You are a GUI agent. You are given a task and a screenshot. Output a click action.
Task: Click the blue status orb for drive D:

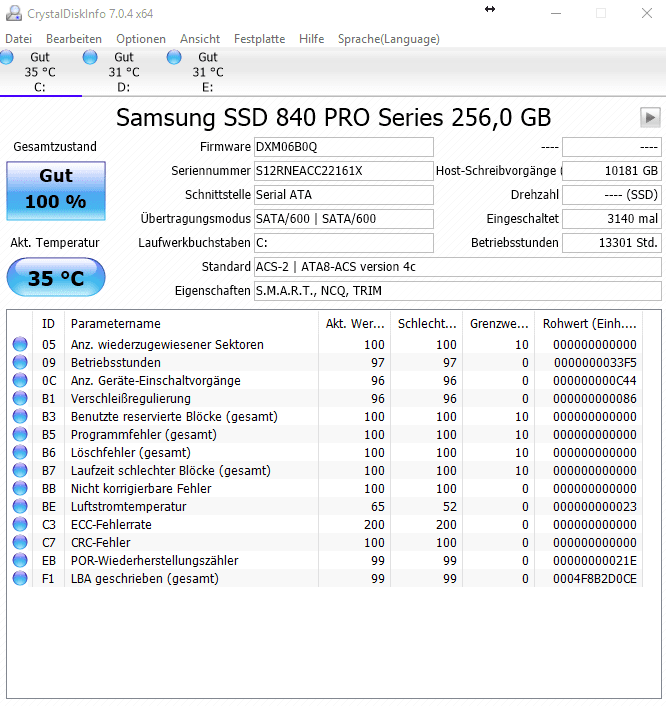click(x=90, y=57)
